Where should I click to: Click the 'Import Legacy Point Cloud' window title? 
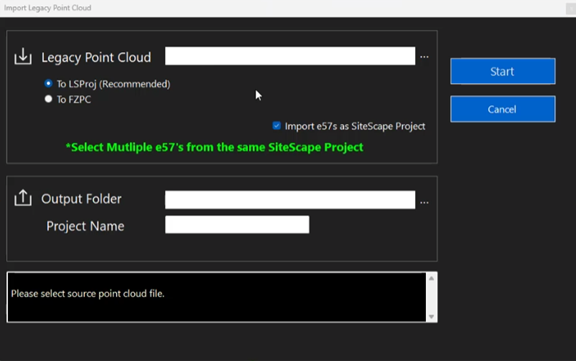click(47, 8)
